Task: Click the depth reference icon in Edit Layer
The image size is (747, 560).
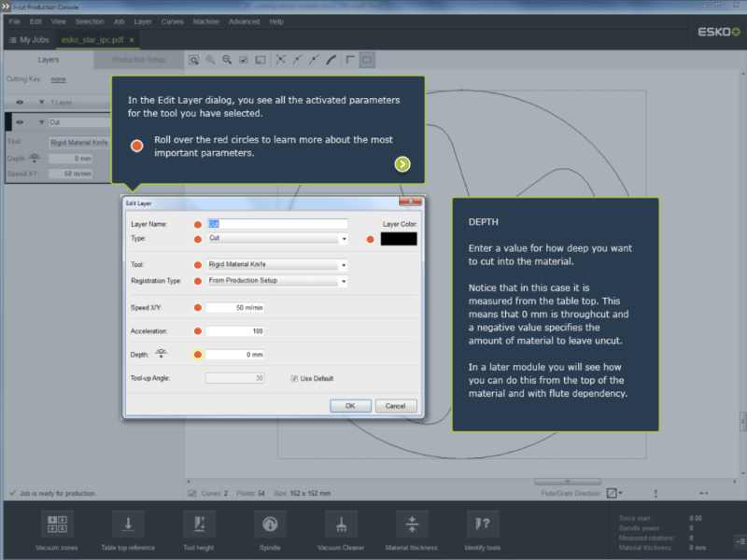Action: point(161,354)
